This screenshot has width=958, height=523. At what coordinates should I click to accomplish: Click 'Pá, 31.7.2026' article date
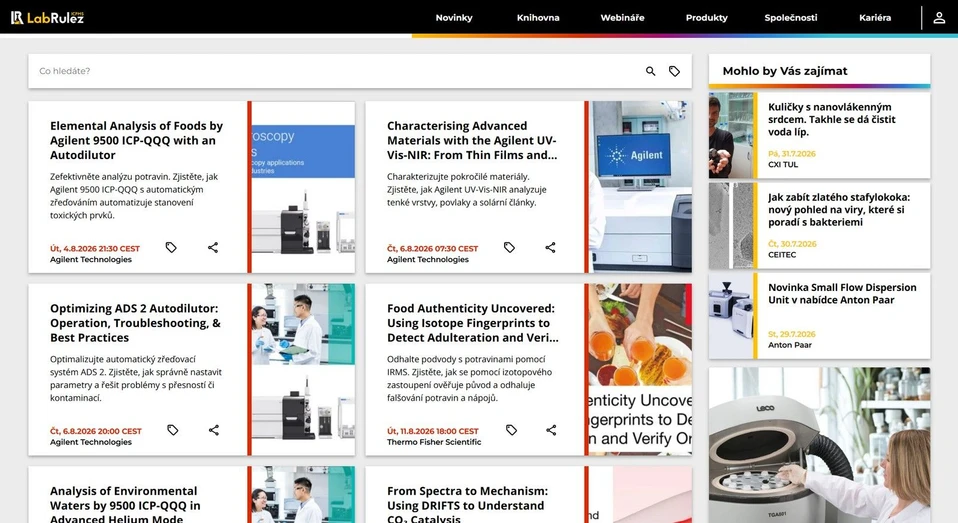coord(792,154)
